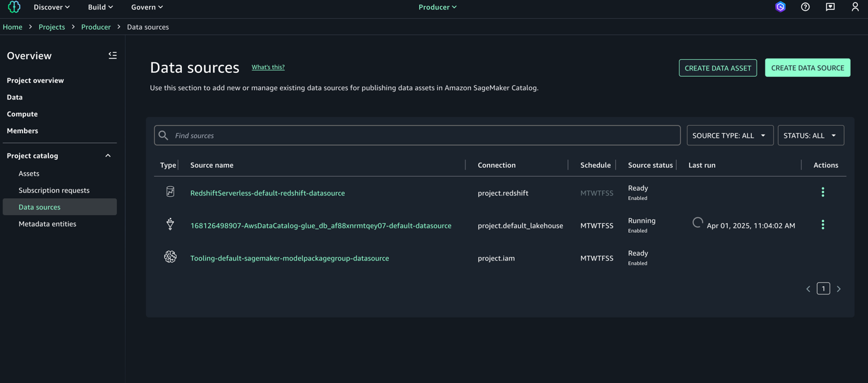Open the user profile icon
The width and height of the screenshot is (868, 383).
855,7
